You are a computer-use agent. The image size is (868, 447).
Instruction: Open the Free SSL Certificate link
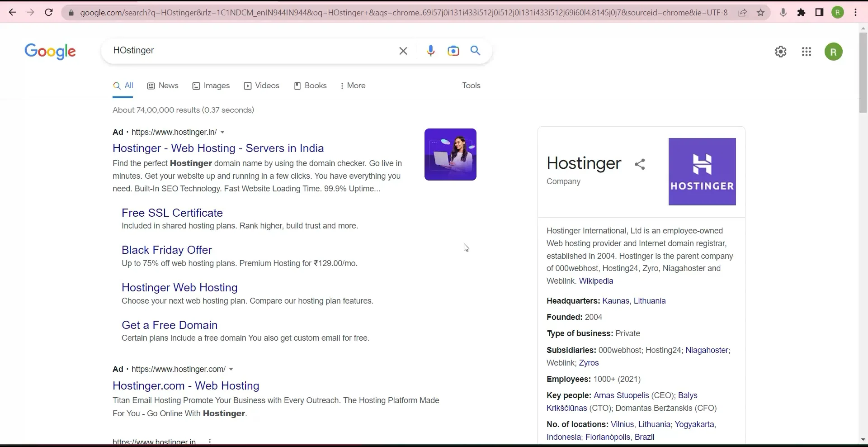point(172,213)
